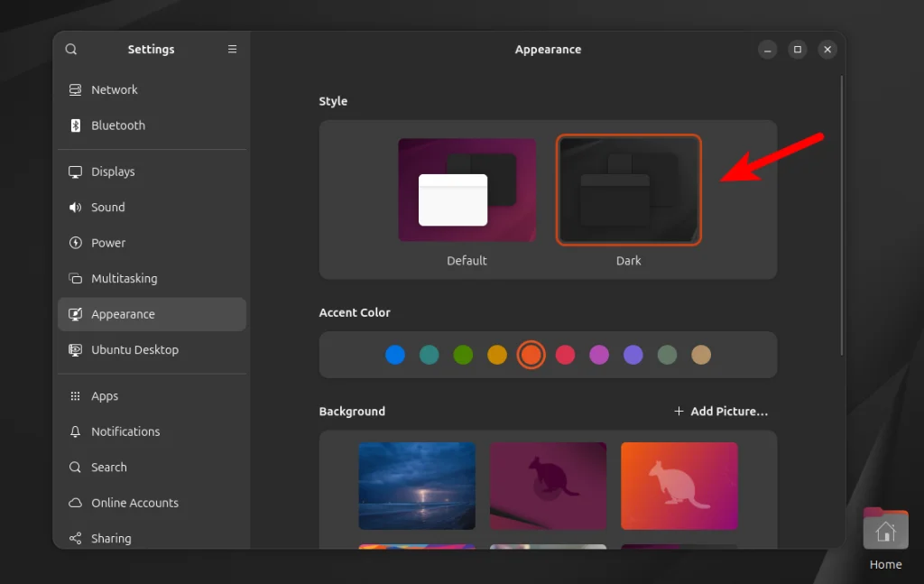Click the Multitasking windows icon
This screenshot has height=584, width=924.
tap(74, 278)
